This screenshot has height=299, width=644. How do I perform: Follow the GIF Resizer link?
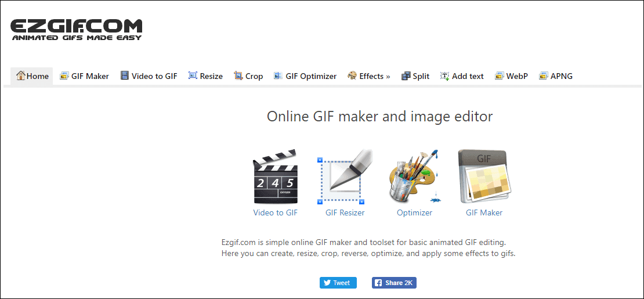pos(345,212)
